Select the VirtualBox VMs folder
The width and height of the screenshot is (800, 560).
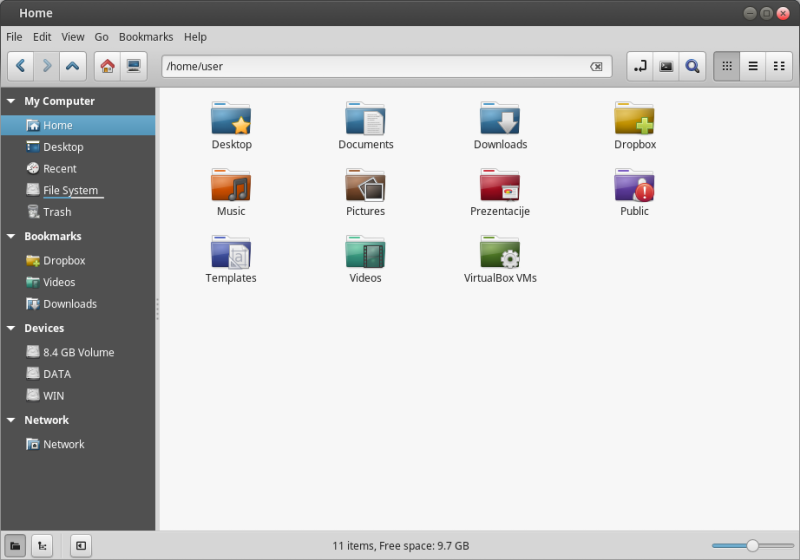[x=500, y=259]
